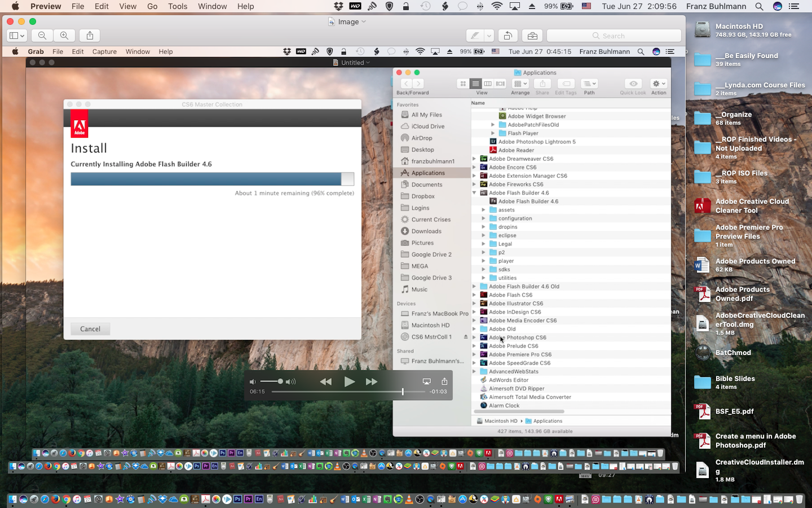
Task: Expand the Adobe Dreamweaver CS6 folder
Action: point(474,159)
